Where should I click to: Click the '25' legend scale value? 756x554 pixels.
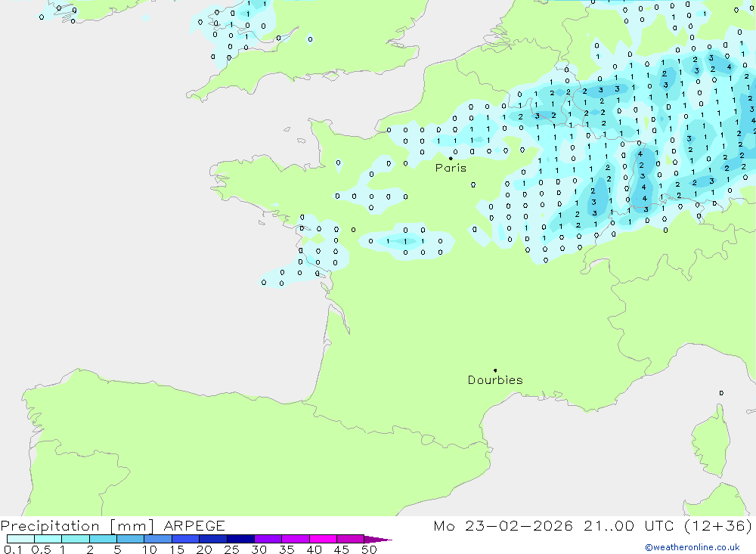(x=231, y=549)
